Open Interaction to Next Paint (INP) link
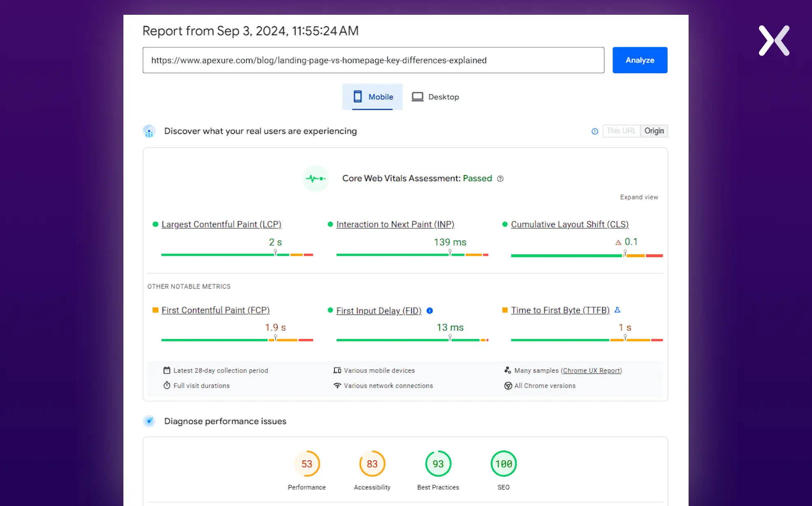The image size is (812, 506). [x=395, y=224]
